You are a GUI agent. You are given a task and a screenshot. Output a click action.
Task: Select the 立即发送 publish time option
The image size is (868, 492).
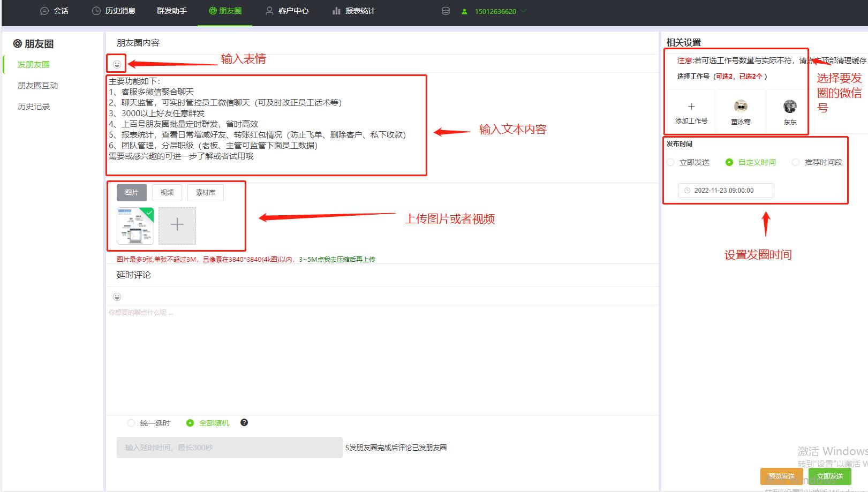coord(670,162)
